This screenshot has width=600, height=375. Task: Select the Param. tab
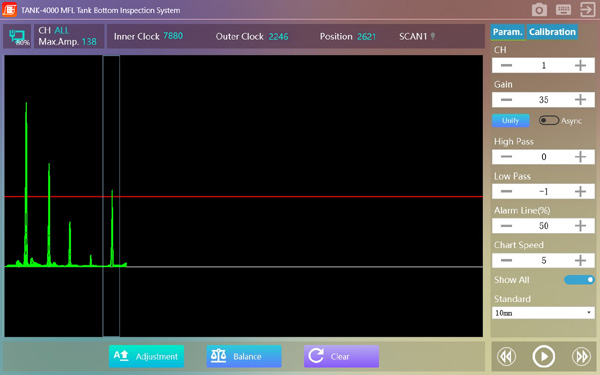tap(507, 32)
